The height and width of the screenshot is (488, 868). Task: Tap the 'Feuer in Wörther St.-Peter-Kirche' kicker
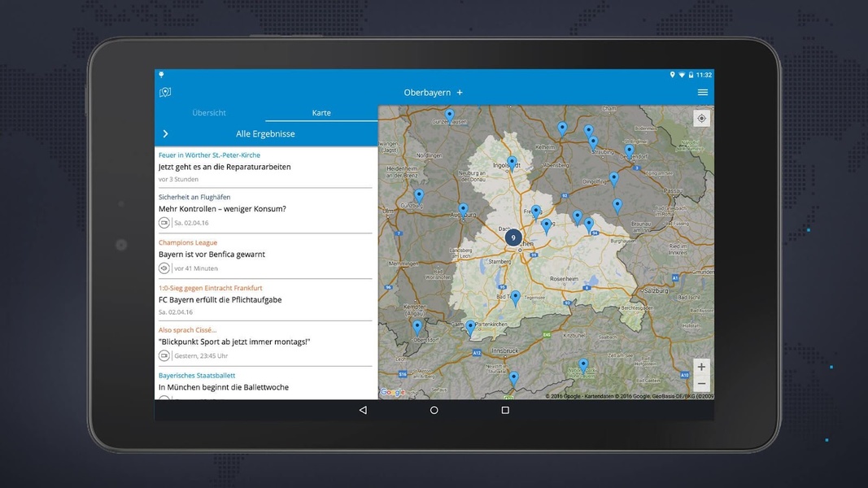pyautogui.click(x=209, y=155)
